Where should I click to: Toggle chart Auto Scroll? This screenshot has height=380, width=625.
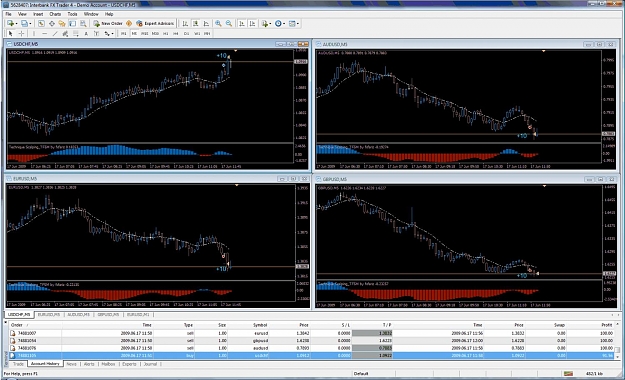242,24
